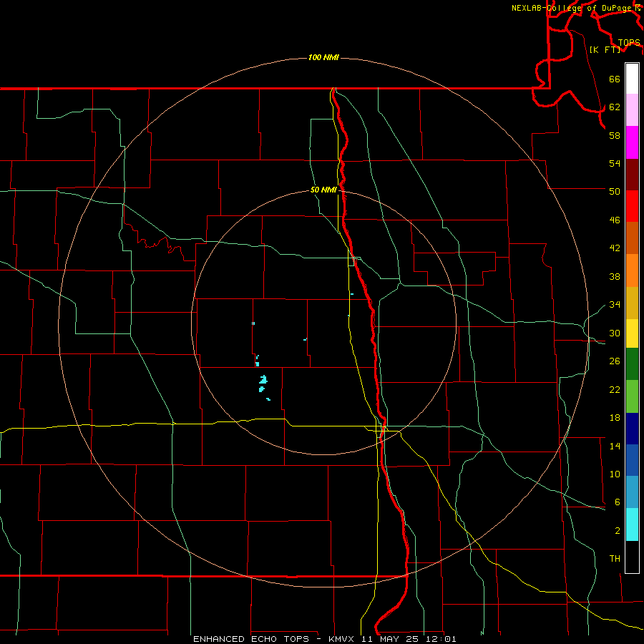The height and width of the screenshot is (644, 644).
Task: Click the legend value 58
Action: [615, 135]
